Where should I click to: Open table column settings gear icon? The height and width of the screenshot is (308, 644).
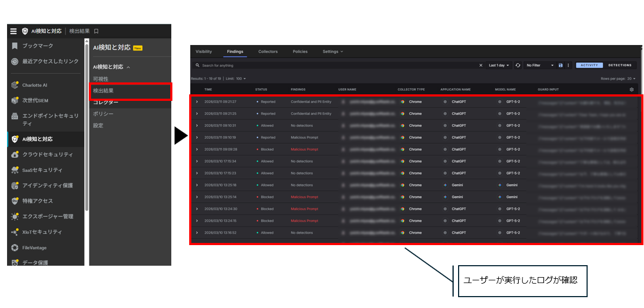[632, 89]
